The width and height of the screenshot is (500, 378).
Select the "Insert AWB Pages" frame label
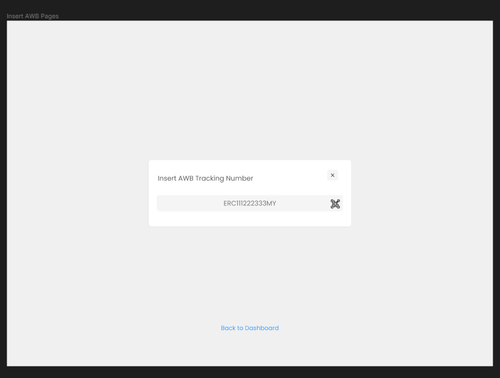point(33,16)
